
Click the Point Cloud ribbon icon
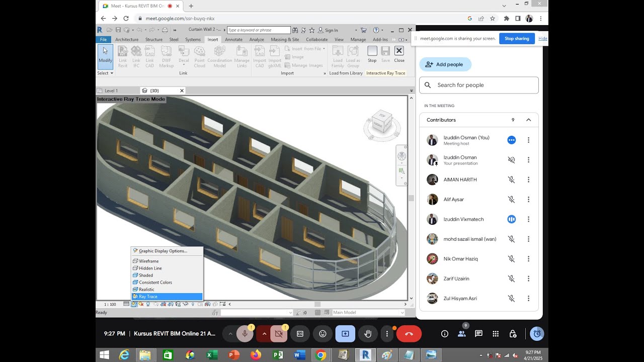[200, 57]
